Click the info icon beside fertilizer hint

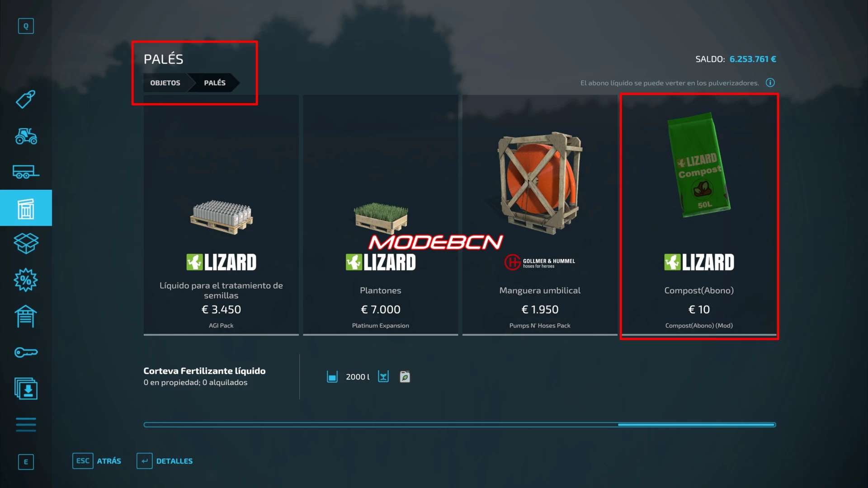click(770, 83)
